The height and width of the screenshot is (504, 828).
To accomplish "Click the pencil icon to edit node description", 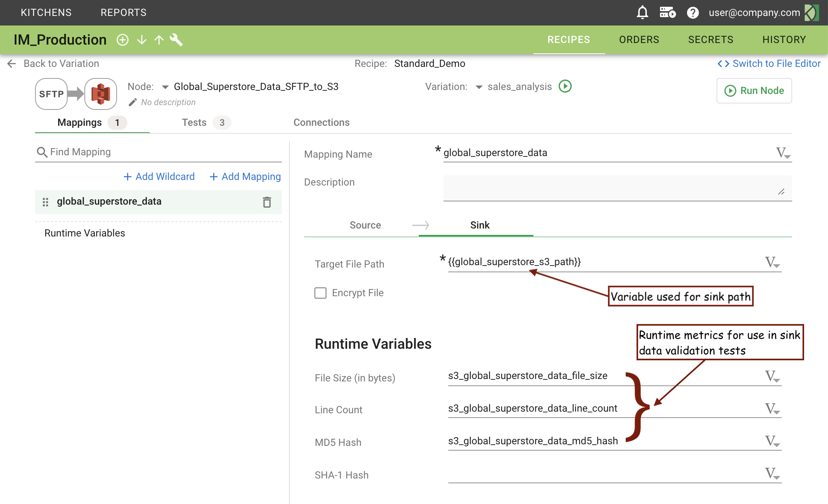I will point(133,102).
